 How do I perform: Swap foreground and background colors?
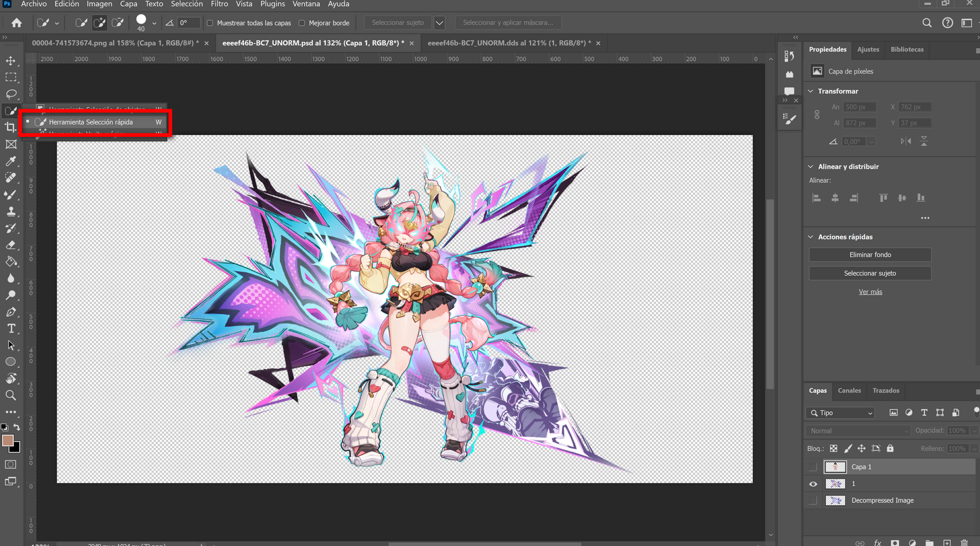tap(17, 427)
